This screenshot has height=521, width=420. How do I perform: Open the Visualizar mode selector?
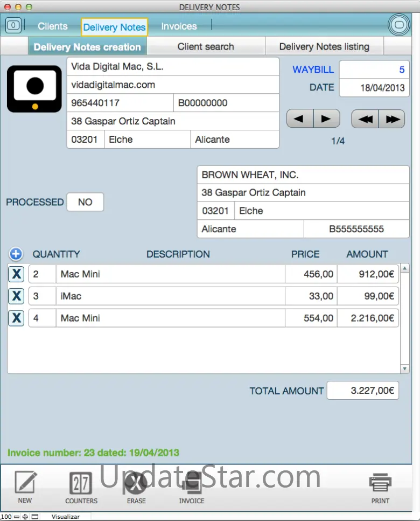65,517
